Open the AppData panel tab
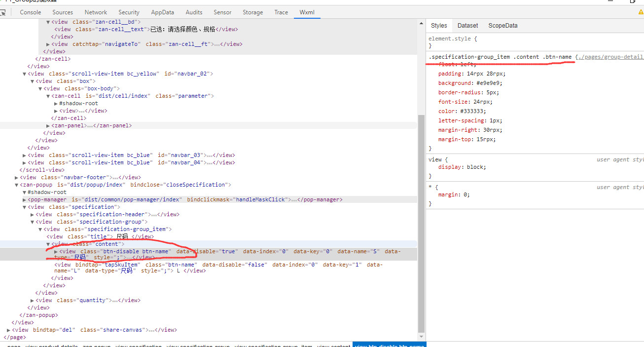This screenshot has height=347, width=644. [x=162, y=12]
